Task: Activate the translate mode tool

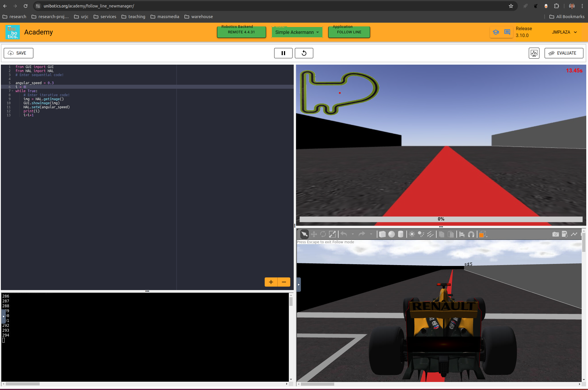Action: click(314, 234)
